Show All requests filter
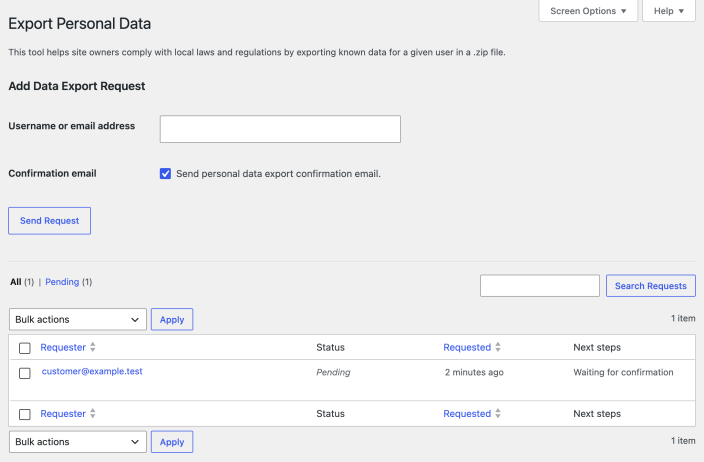 click(16, 282)
